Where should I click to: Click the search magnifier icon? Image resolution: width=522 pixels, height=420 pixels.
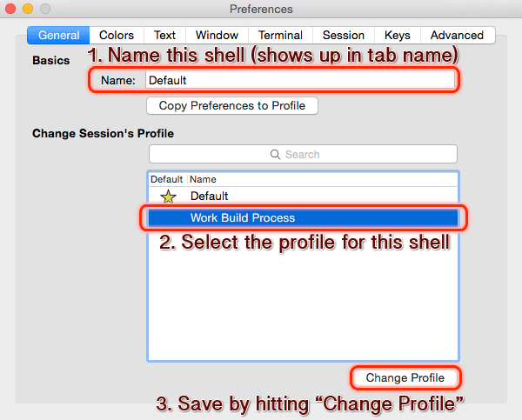click(275, 155)
